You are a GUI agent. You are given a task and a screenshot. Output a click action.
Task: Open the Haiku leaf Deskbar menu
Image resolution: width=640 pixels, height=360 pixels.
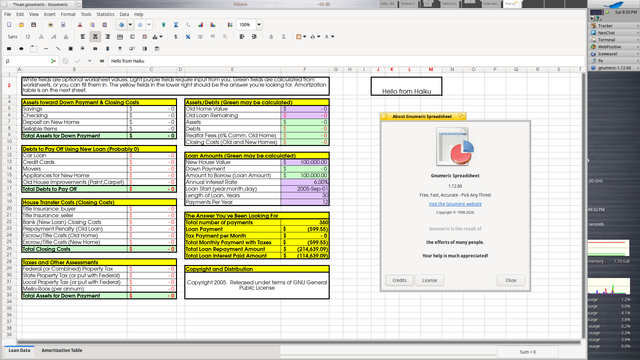(x=614, y=4)
